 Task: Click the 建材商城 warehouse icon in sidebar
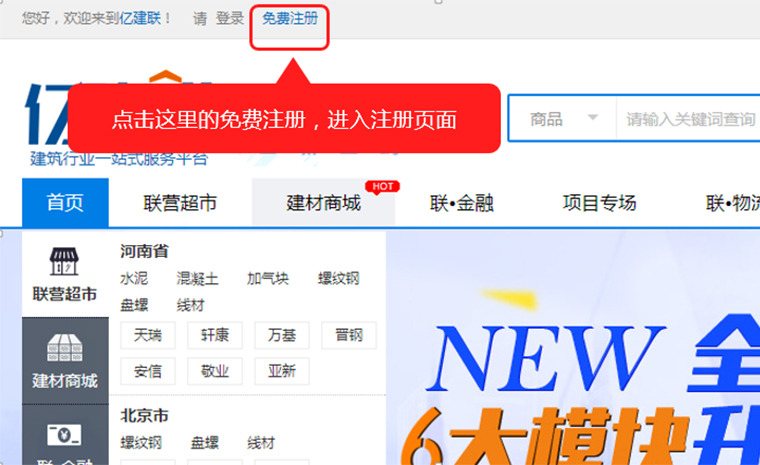tap(65, 349)
